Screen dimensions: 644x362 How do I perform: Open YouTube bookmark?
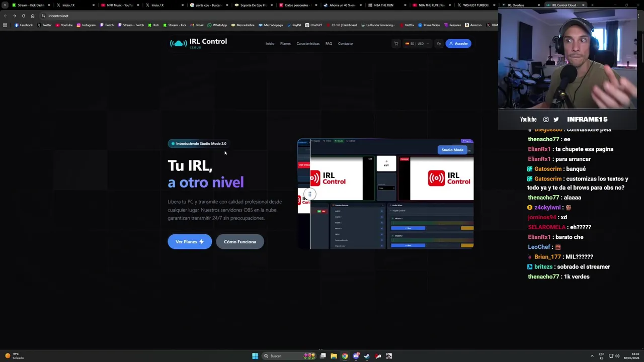(64, 25)
